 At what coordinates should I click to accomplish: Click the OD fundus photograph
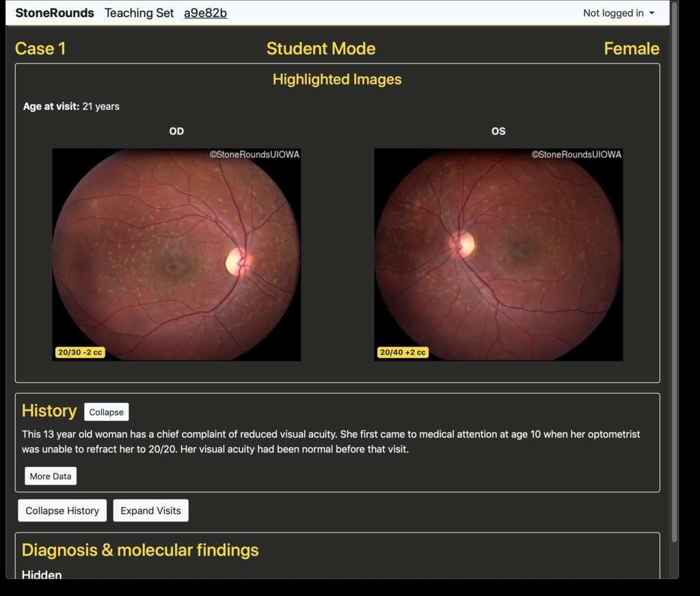pyautogui.click(x=176, y=255)
